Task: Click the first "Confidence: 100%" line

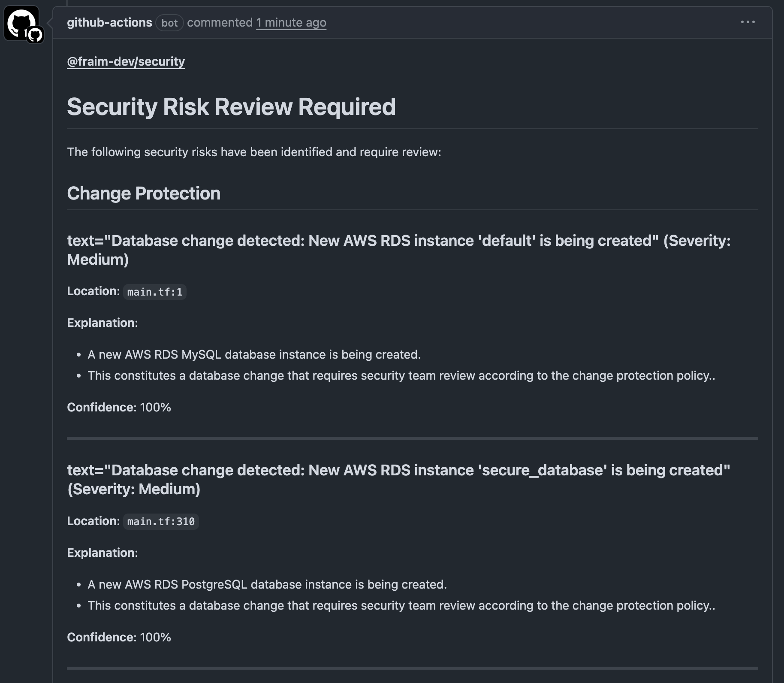Action: pyautogui.click(x=119, y=407)
